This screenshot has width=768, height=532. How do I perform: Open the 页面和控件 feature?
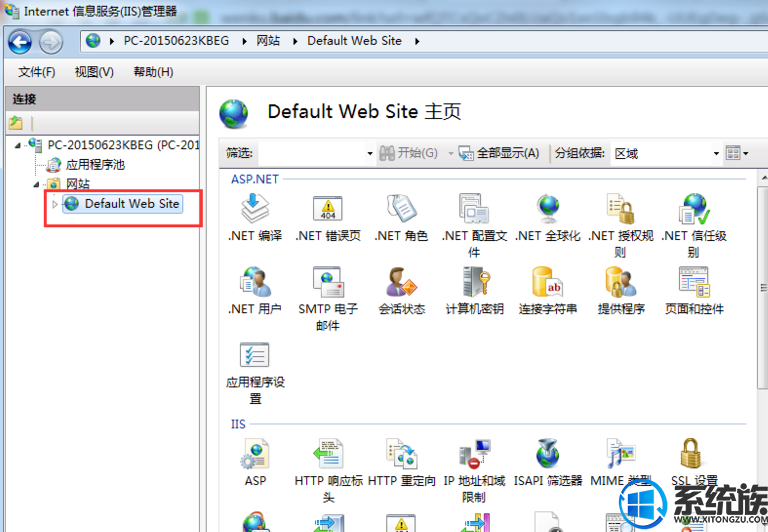point(694,290)
